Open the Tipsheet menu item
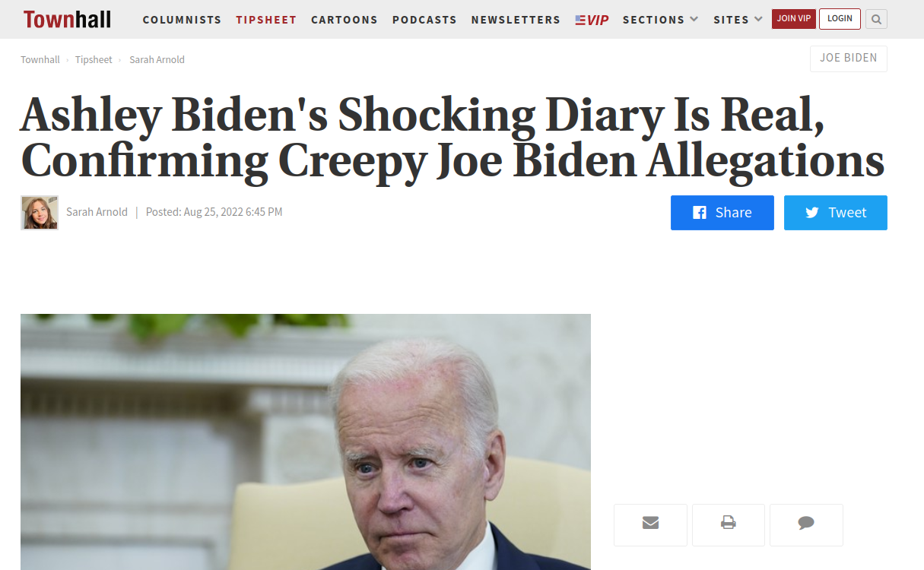The height and width of the screenshot is (570, 924). [266, 20]
